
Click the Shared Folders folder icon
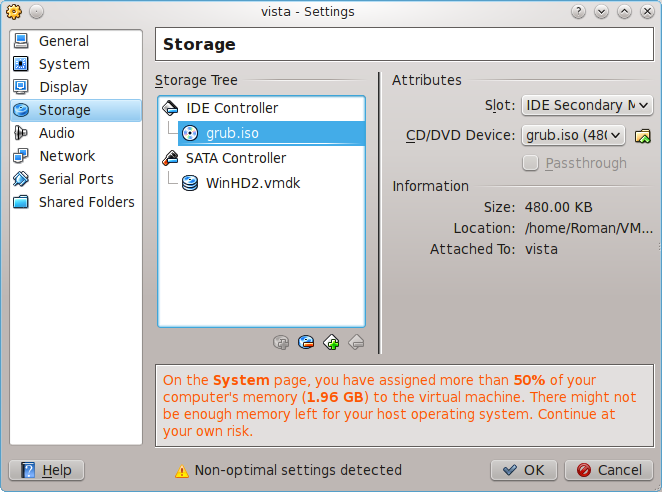click(21, 202)
